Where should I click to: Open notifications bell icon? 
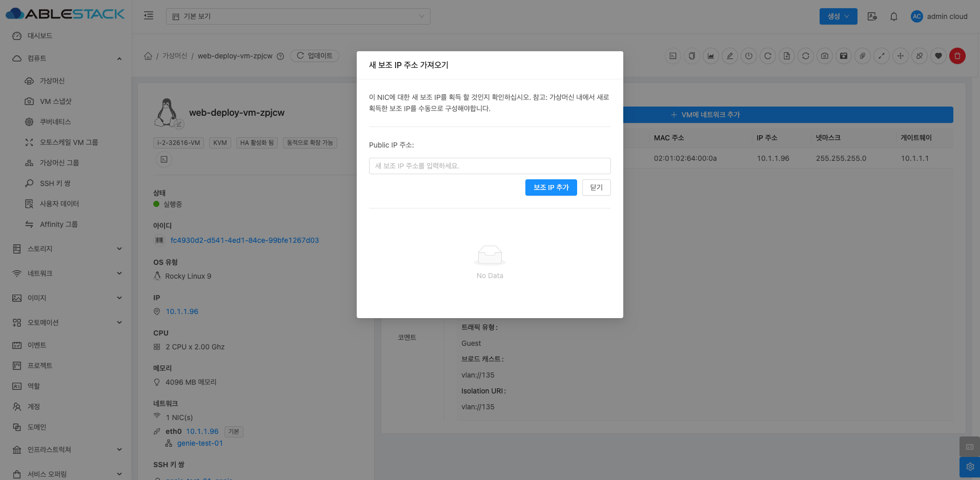[x=893, y=16]
